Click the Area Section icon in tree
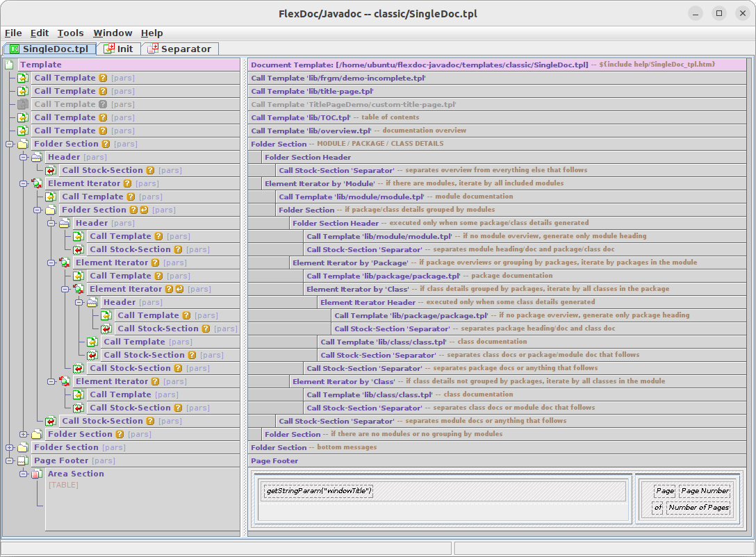The image size is (756, 557). 37,474
